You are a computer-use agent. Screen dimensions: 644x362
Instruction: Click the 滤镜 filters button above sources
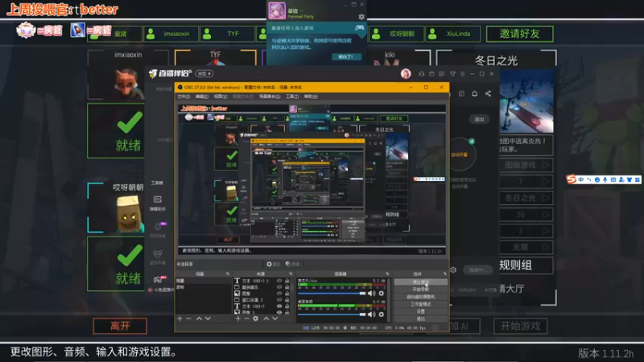tap(292, 265)
